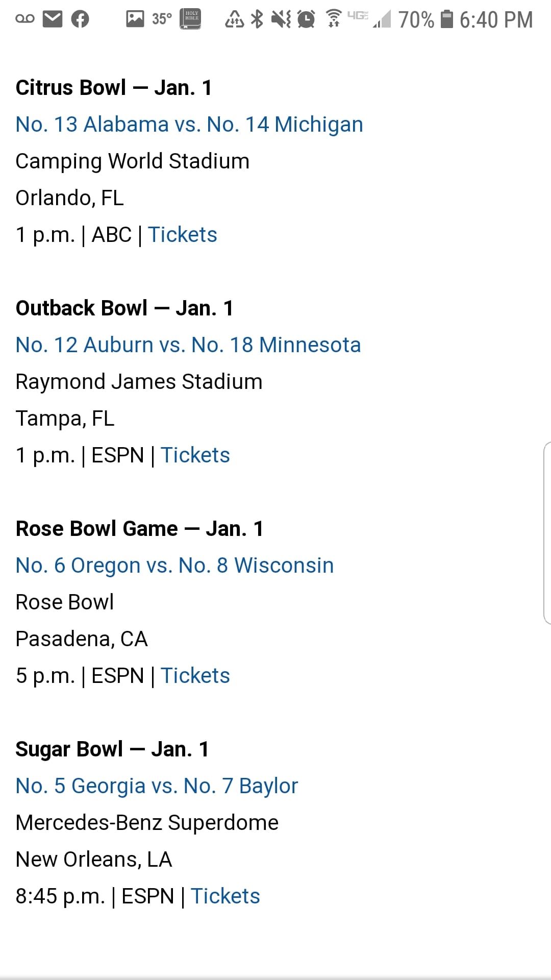Tap the edge panel handle on right side

pos(547,533)
